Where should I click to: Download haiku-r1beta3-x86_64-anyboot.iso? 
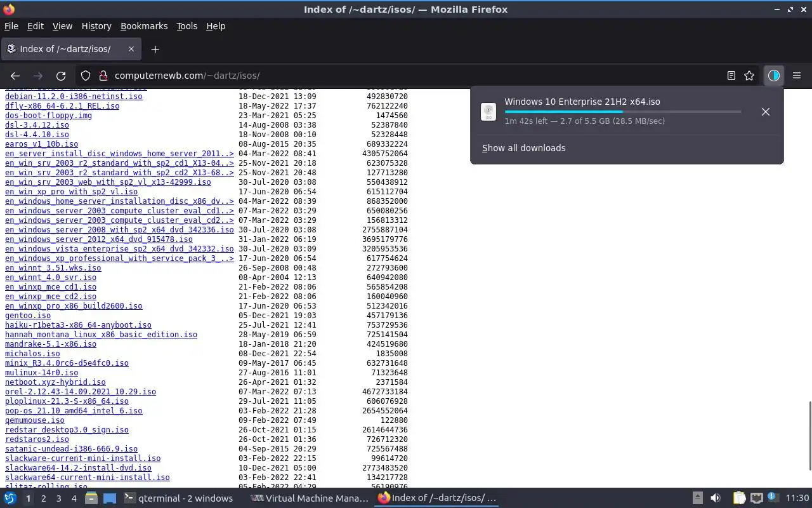[78, 325]
